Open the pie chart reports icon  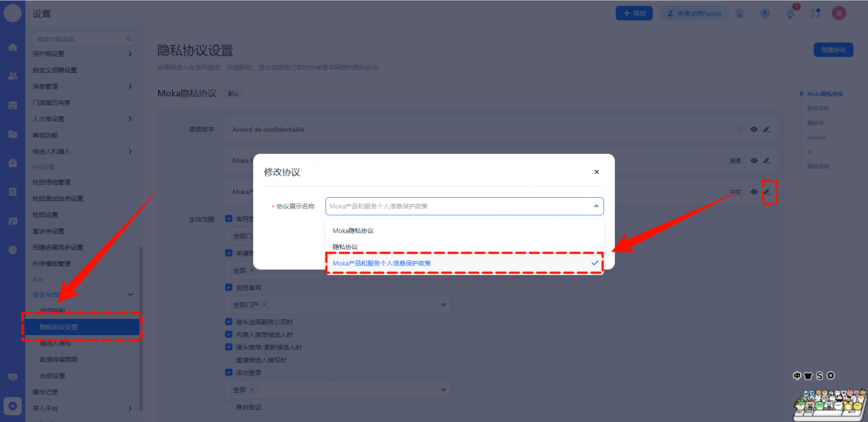pyautogui.click(x=13, y=250)
